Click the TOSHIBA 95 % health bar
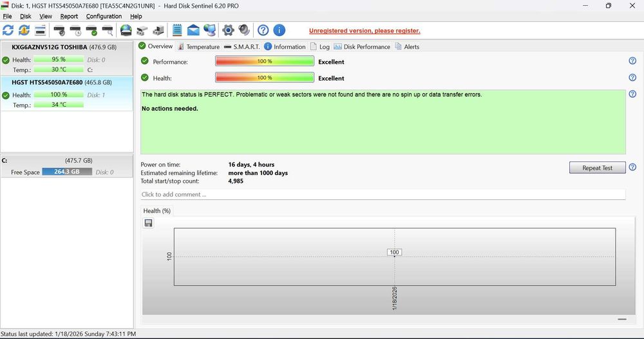The height and width of the screenshot is (339, 644). click(59, 59)
